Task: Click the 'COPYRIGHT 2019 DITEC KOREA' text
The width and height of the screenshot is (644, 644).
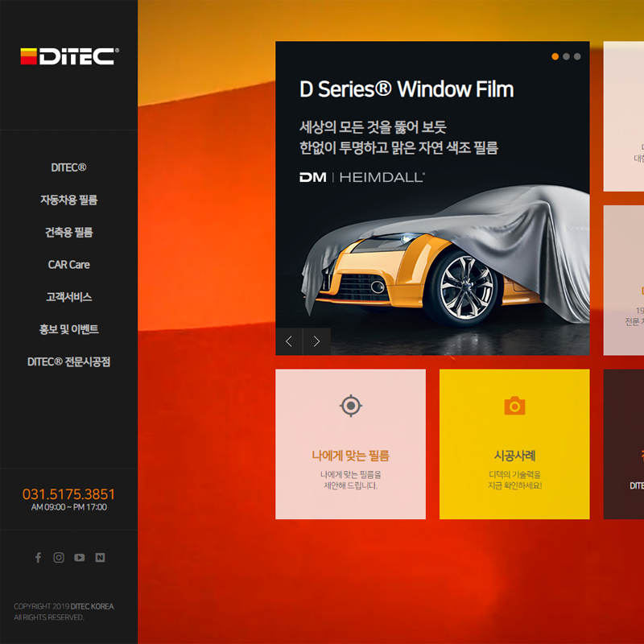Action: tap(64, 606)
